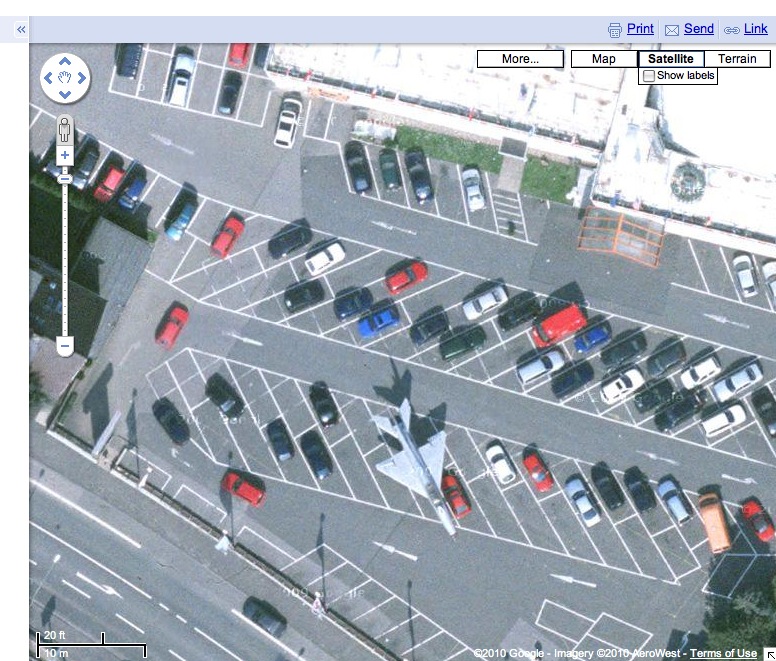Open the Terms of Use link
This screenshot has width=776, height=661.
(x=723, y=653)
